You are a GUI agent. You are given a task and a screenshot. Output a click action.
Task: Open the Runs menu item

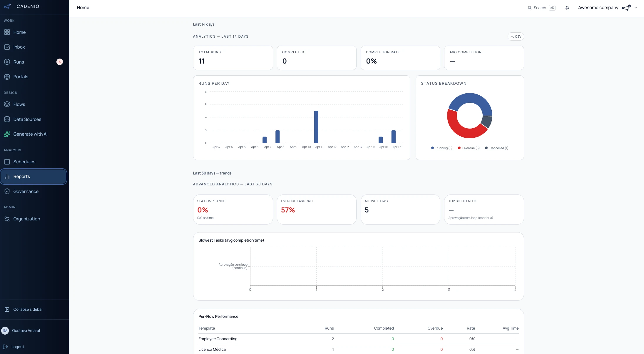click(x=19, y=62)
